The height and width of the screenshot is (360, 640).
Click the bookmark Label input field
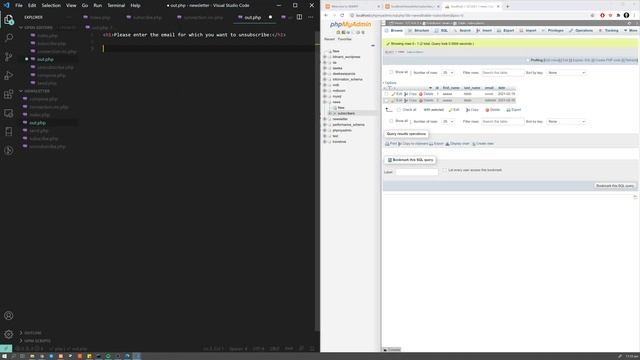[x=417, y=172]
